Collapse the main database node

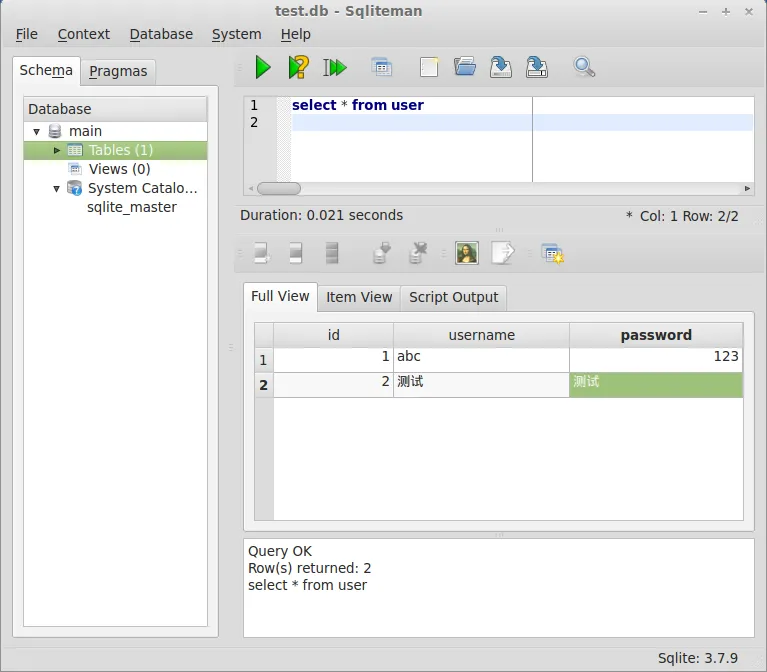(37, 131)
